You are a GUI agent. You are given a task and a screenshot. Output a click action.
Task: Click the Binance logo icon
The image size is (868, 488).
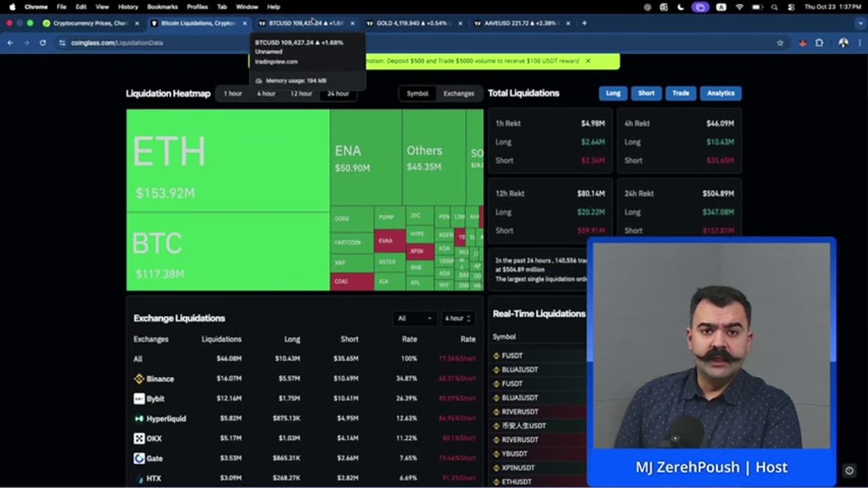coord(139,379)
